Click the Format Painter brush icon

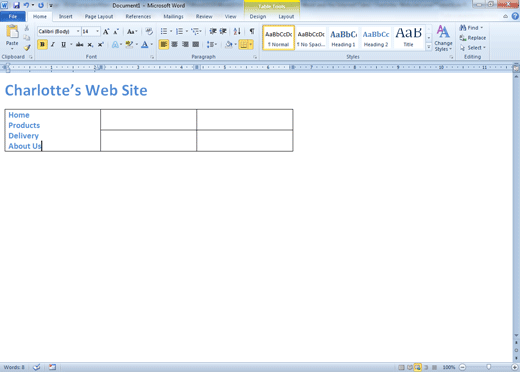tap(27, 48)
